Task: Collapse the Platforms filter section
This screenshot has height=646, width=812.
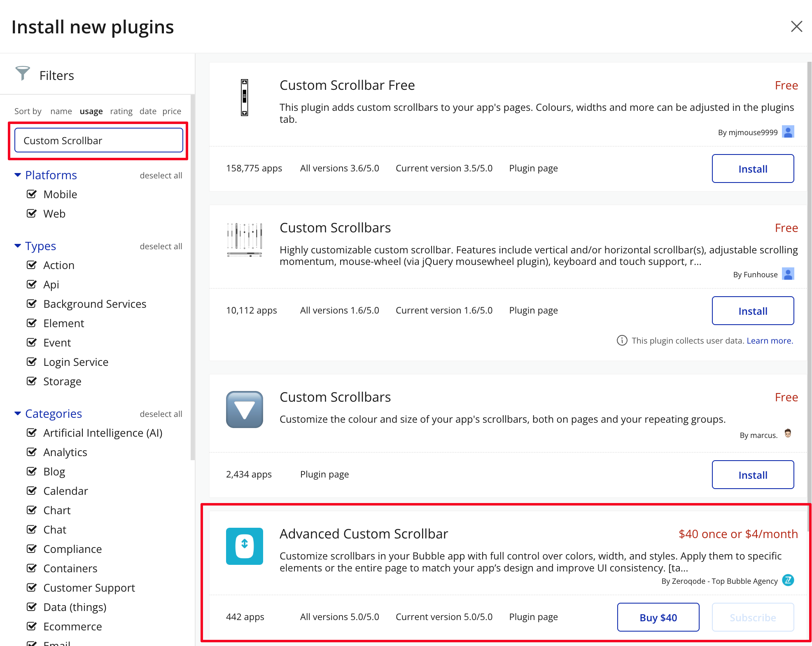Action: 18,175
